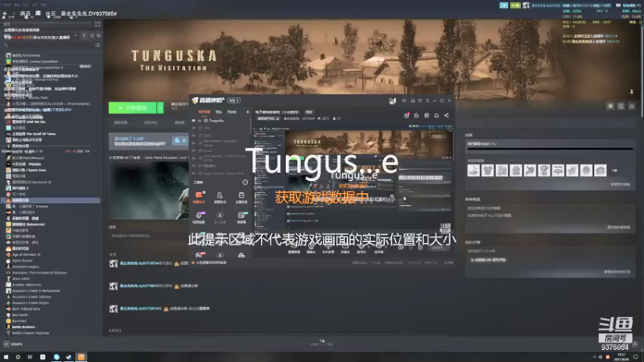Switch to the 库 library tab

point(38,14)
